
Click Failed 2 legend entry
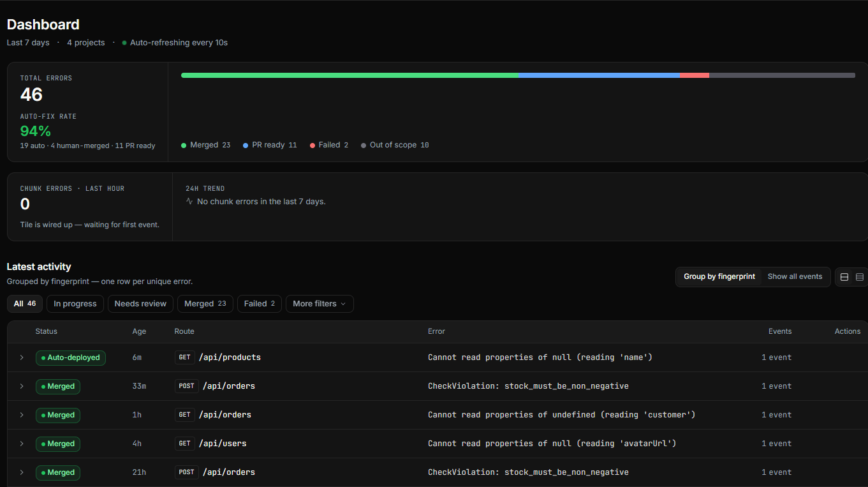329,145
